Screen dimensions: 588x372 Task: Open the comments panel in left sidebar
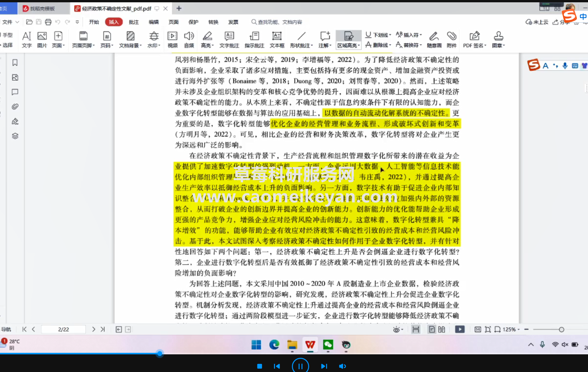(15, 92)
